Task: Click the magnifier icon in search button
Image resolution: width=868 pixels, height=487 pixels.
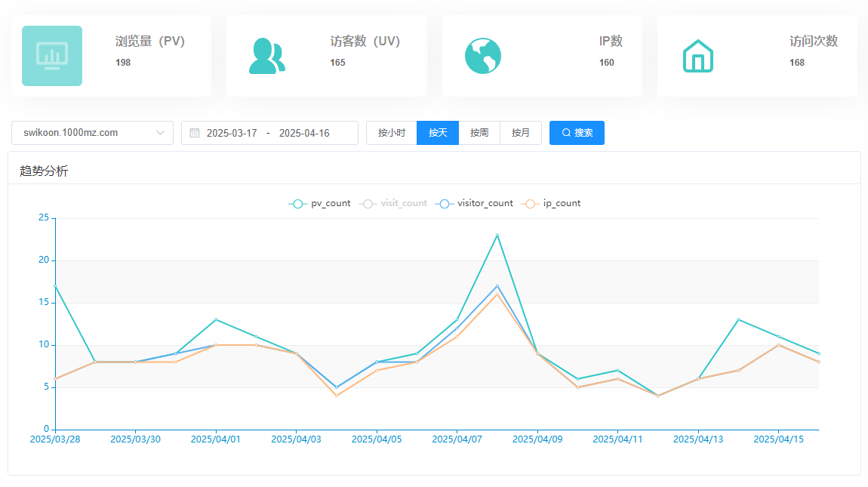Action: (566, 133)
